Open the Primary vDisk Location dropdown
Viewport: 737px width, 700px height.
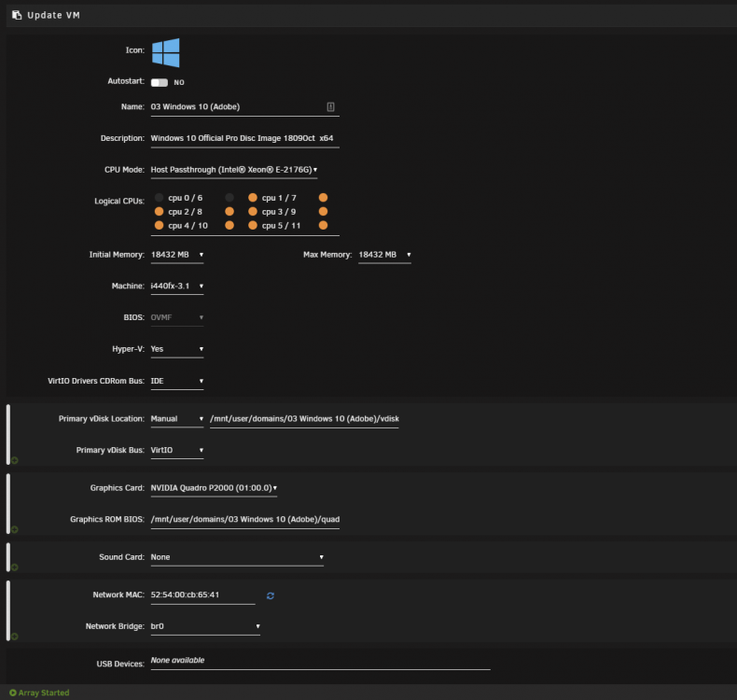177,418
